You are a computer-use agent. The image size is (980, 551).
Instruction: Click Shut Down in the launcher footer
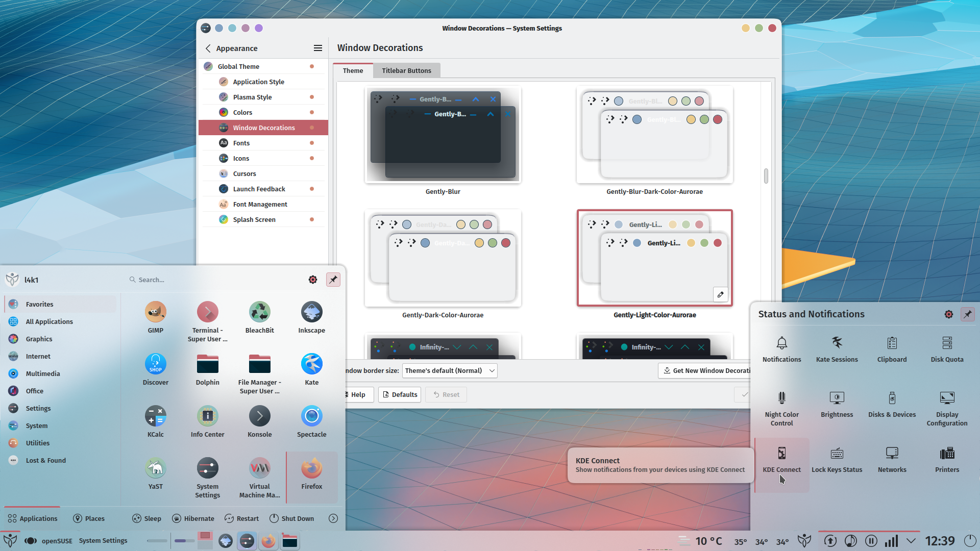tap(291, 518)
